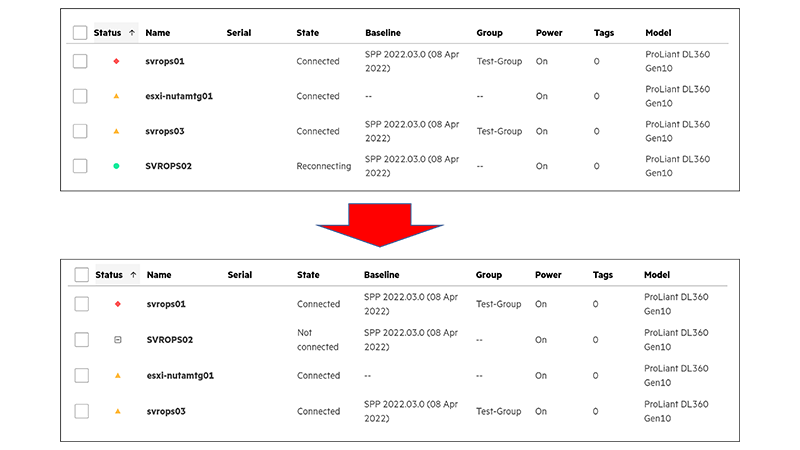Toggle Status sort arrow in top table header
The height and width of the screenshot is (450, 800).
click(132, 33)
